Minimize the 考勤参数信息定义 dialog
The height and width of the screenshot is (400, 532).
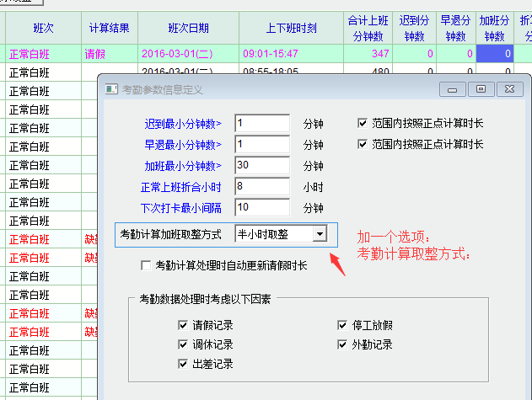(x=454, y=88)
